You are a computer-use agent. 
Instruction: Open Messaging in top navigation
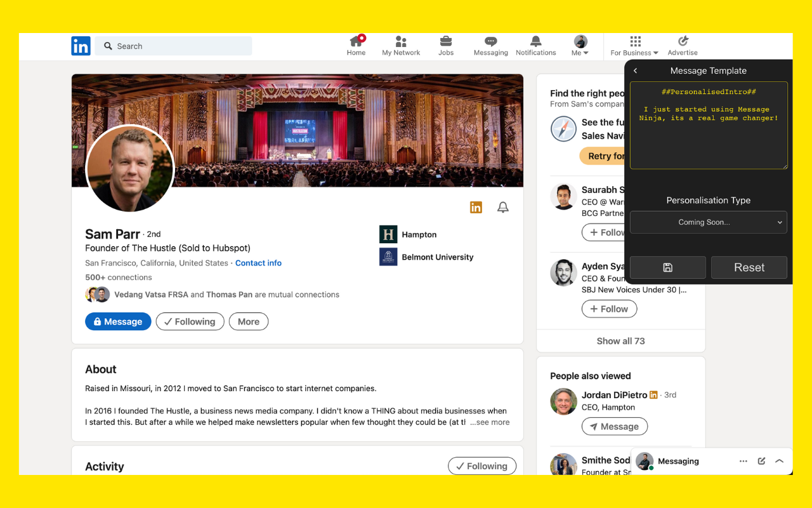pyautogui.click(x=490, y=46)
